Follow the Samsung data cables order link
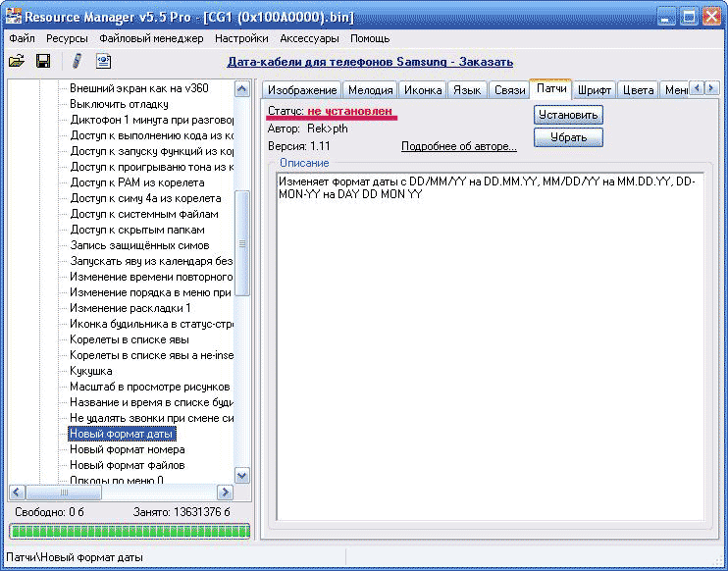This screenshot has height=571, width=728. pos(370,62)
